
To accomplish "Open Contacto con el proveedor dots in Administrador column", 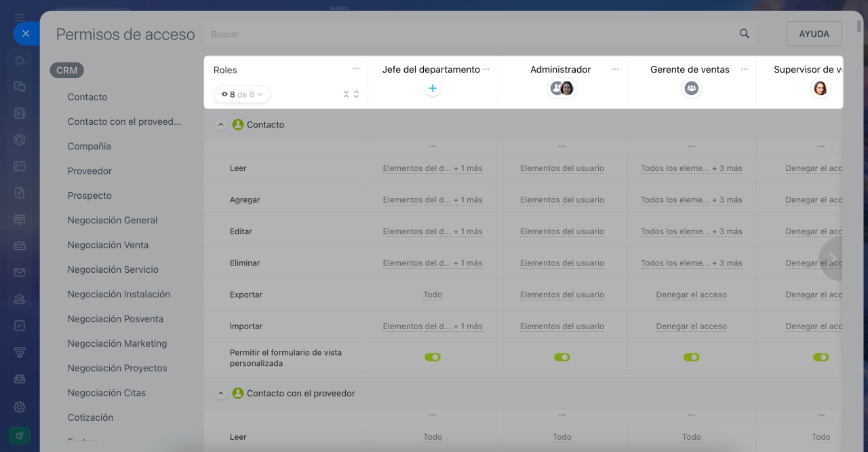I will pos(562,415).
